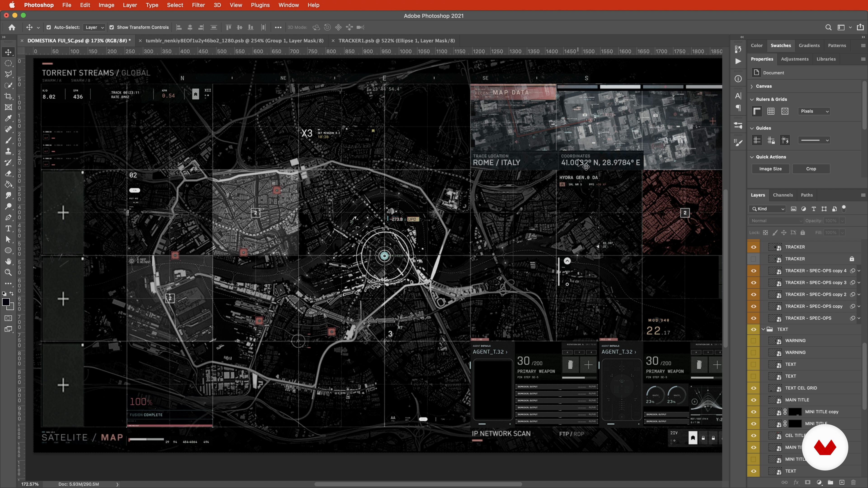
Task: Collapse the Rulers & Grids section
Action: point(752,99)
